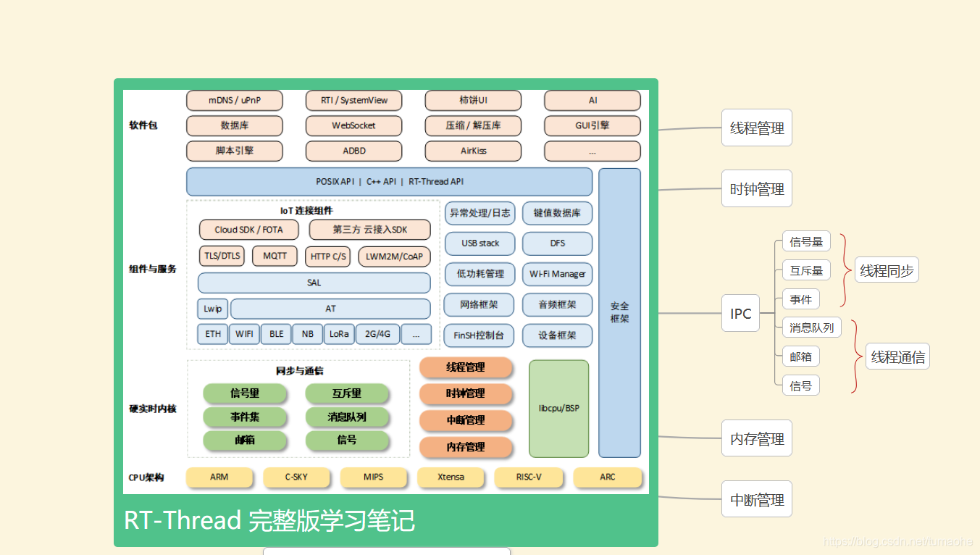The height and width of the screenshot is (555, 980).
Task: Click the orange 线程管理 box in diagram
Action: [x=466, y=367]
